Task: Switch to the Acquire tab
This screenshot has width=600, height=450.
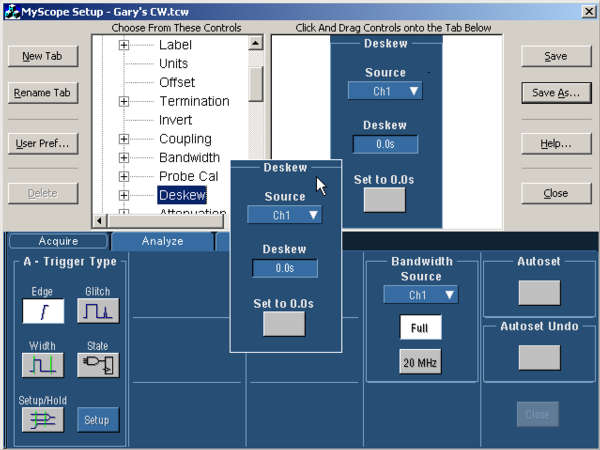Action: [x=58, y=241]
